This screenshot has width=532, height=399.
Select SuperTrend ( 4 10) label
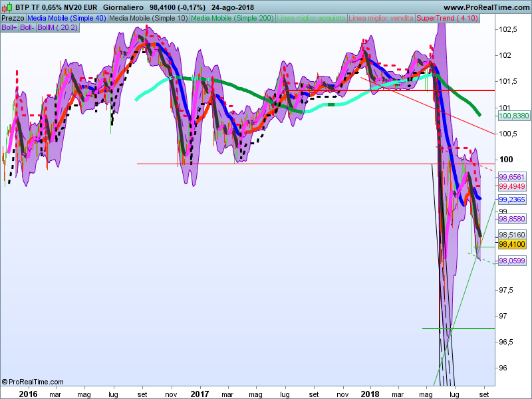(447, 19)
